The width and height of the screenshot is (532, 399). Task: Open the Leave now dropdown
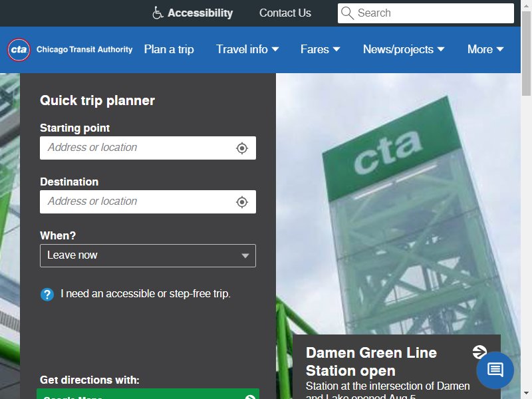point(148,255)
